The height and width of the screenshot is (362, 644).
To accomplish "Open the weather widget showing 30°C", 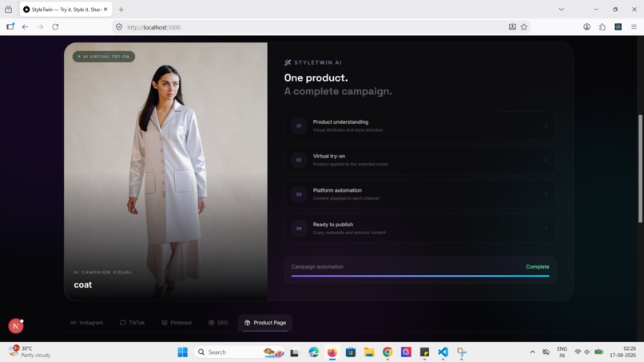I will pos(30,352).
